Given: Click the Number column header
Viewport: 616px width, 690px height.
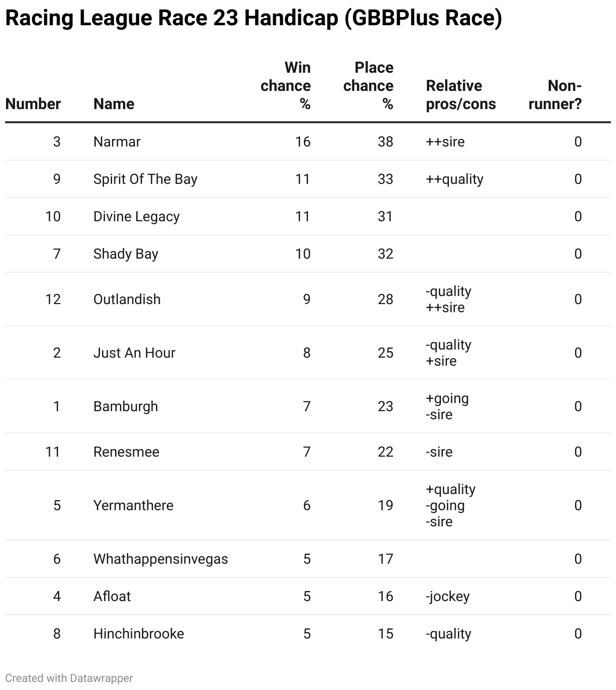Looking at the screenshot, I should coord(33,104).
